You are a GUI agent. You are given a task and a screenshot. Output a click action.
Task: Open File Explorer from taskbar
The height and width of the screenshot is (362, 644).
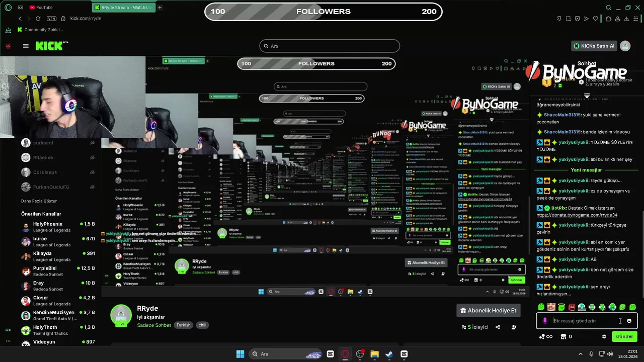tap(374, 354)
